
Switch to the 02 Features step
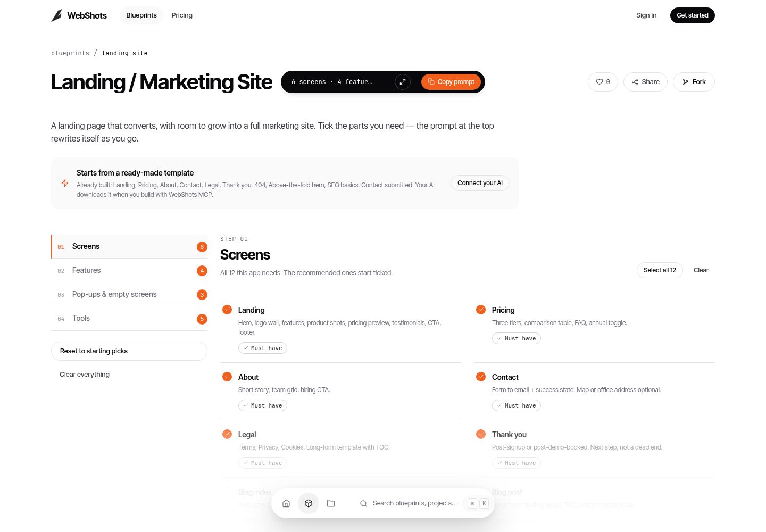click(129, 270)
